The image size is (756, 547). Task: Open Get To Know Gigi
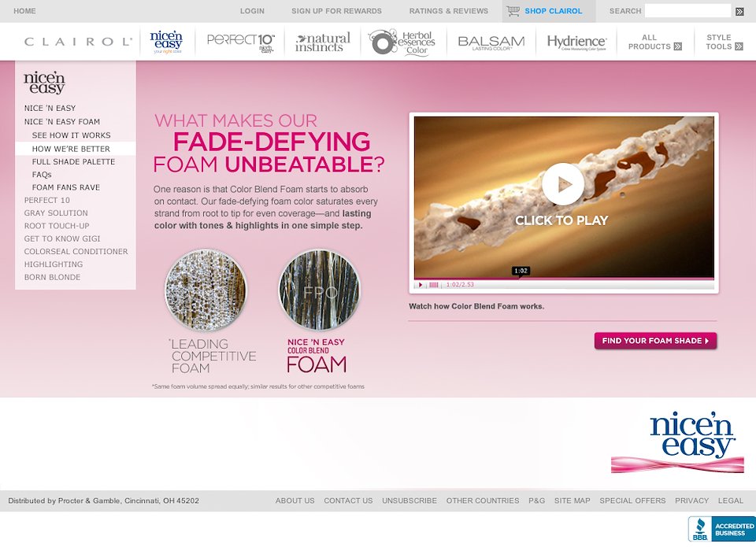[x=62, y=238]
